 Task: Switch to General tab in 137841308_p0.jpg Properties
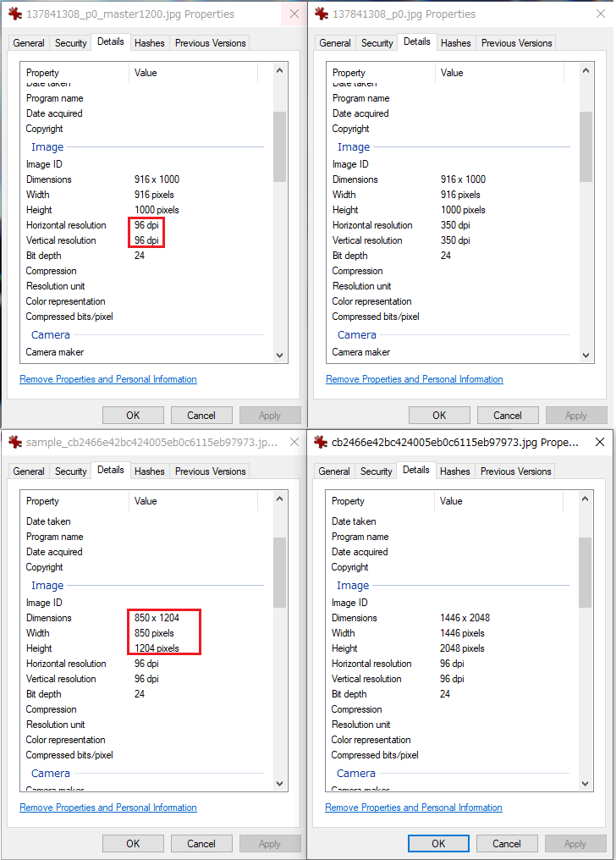click(335, 43)
